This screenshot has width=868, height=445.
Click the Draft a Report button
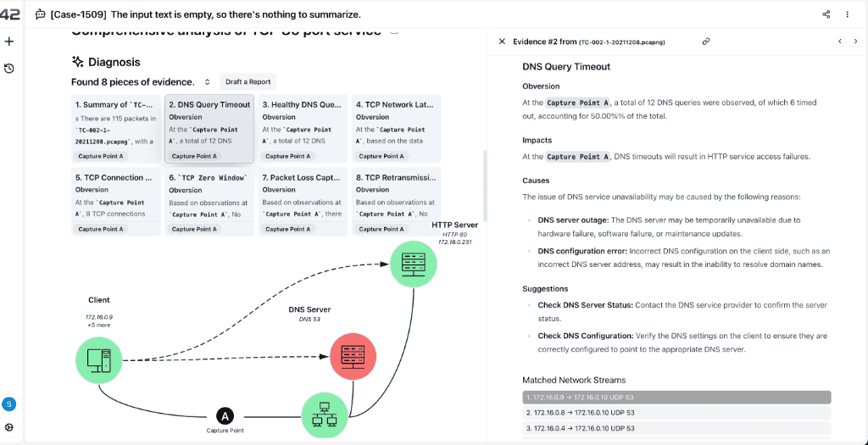click(248, 82)
